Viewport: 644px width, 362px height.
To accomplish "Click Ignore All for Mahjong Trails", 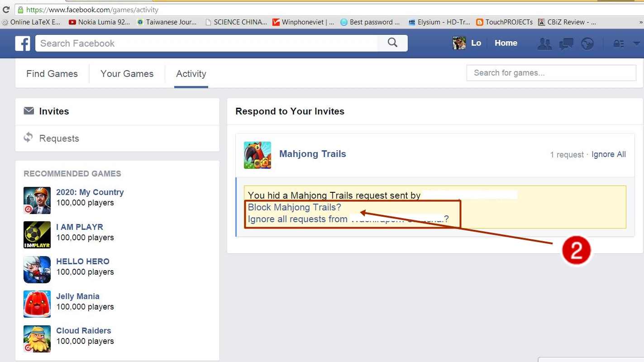I will 609,154.
